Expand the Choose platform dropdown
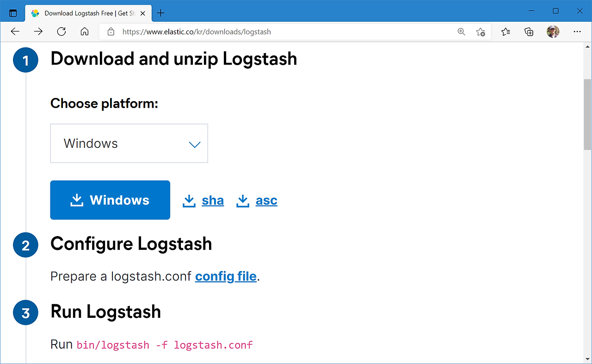This screenshot has height=364, width=592. 129,143
